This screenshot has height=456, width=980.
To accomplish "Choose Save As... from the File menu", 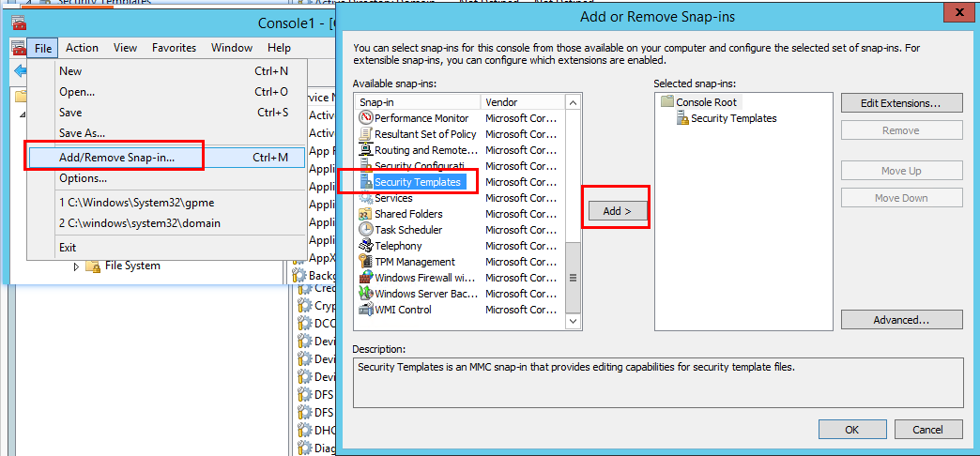I will 166,133.
